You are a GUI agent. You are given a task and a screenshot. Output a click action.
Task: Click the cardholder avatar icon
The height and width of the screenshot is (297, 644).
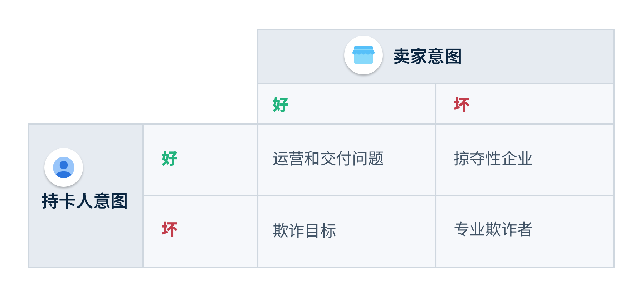point(64,167)
